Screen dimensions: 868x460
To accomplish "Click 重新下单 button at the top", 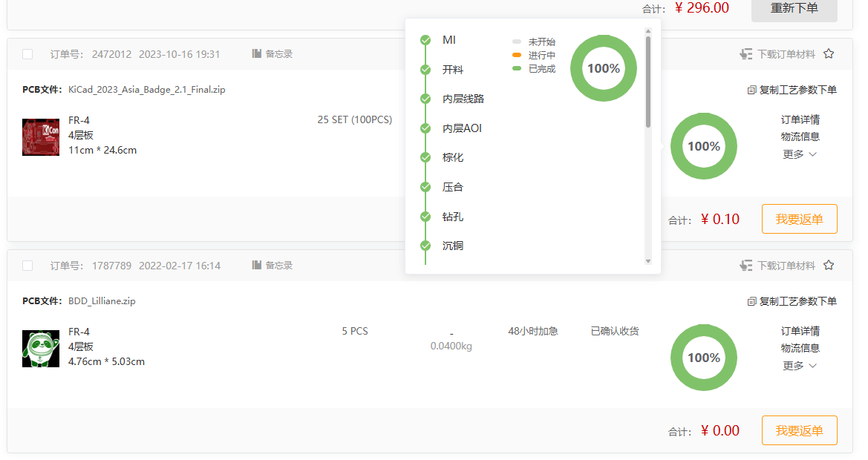I will pyautogui.click(x=794, y=8).
